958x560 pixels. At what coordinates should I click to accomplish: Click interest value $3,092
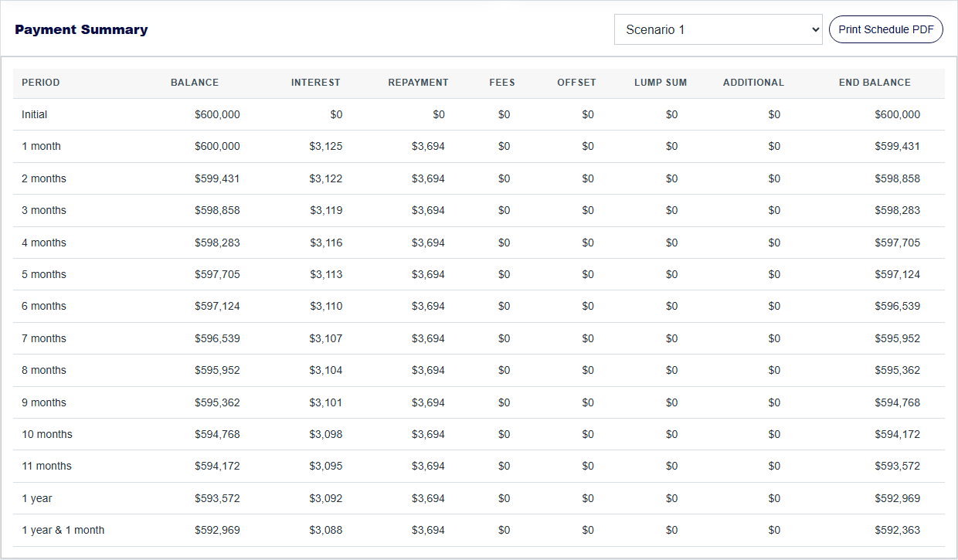pos(326,498)
